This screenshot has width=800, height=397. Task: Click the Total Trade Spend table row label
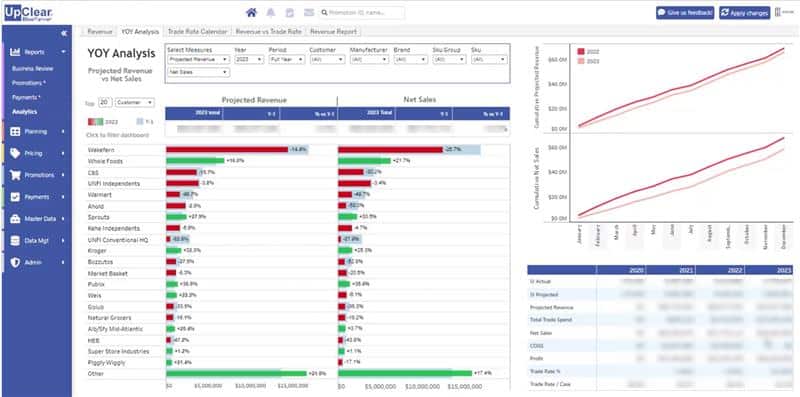(x=551, y=320)
